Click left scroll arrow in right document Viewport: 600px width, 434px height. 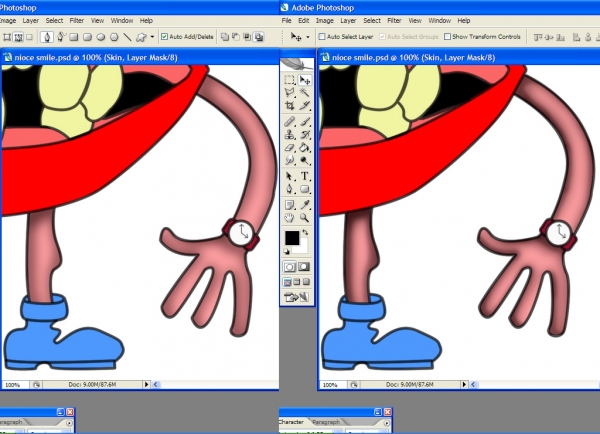473,384
